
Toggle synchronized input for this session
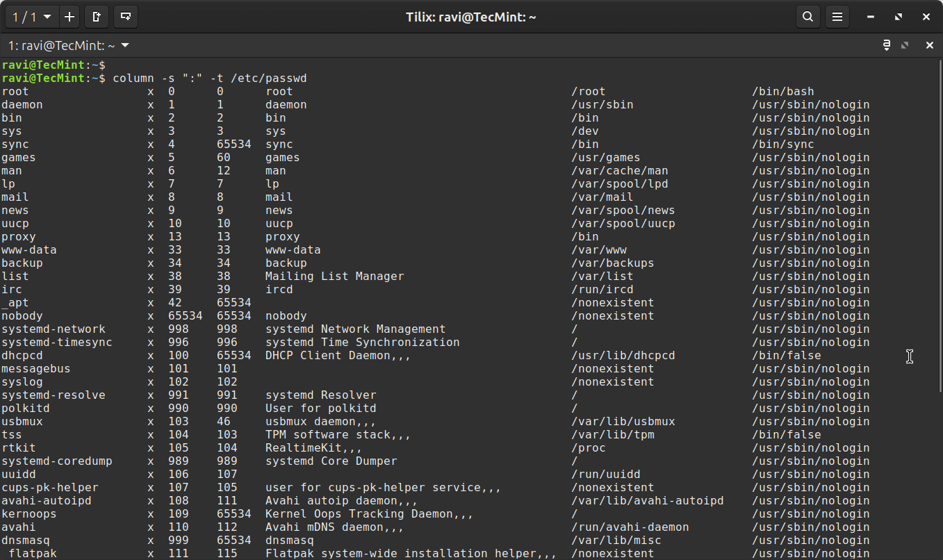pos(885,44)
